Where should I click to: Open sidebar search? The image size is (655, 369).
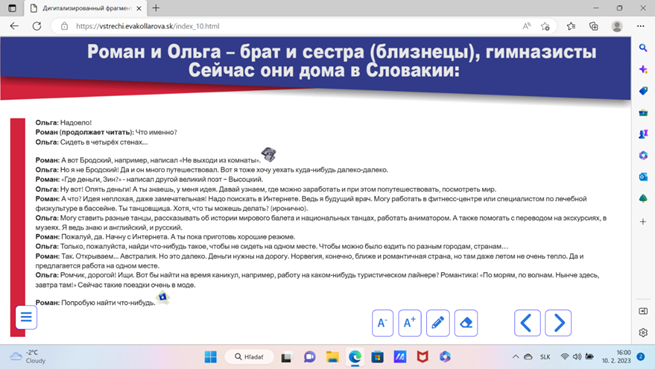click(643, 48)
